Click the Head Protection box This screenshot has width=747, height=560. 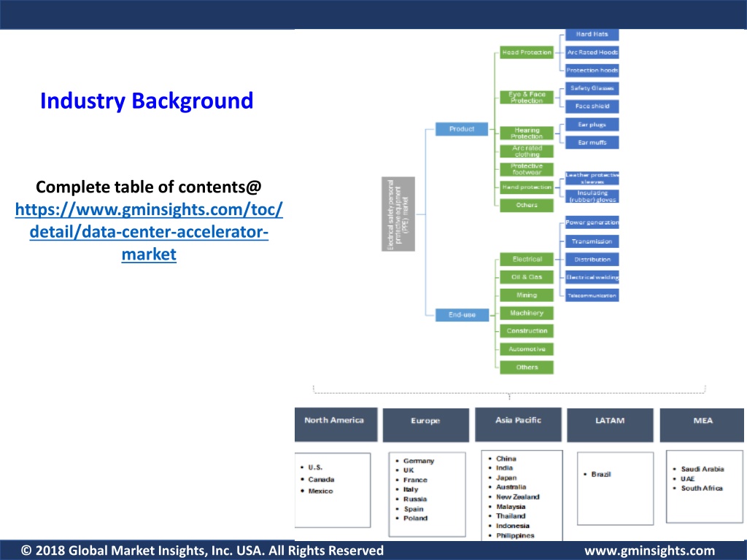point(527,52)
